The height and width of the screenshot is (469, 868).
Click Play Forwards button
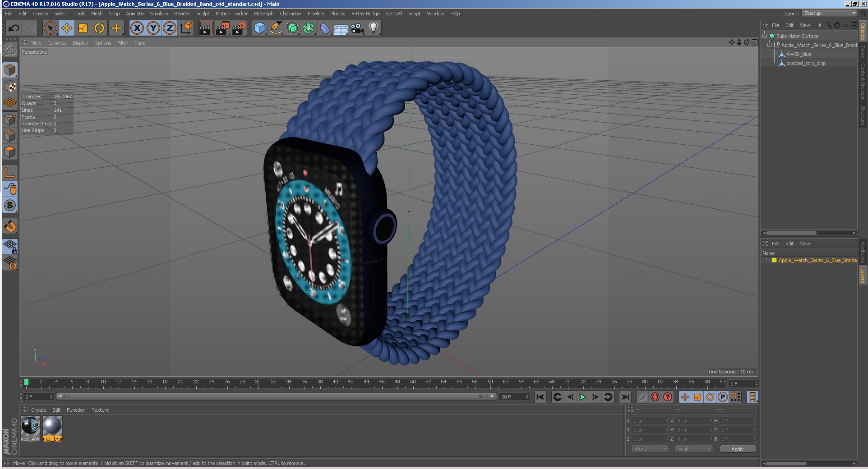pyautogui.click(x=582, y=397)
